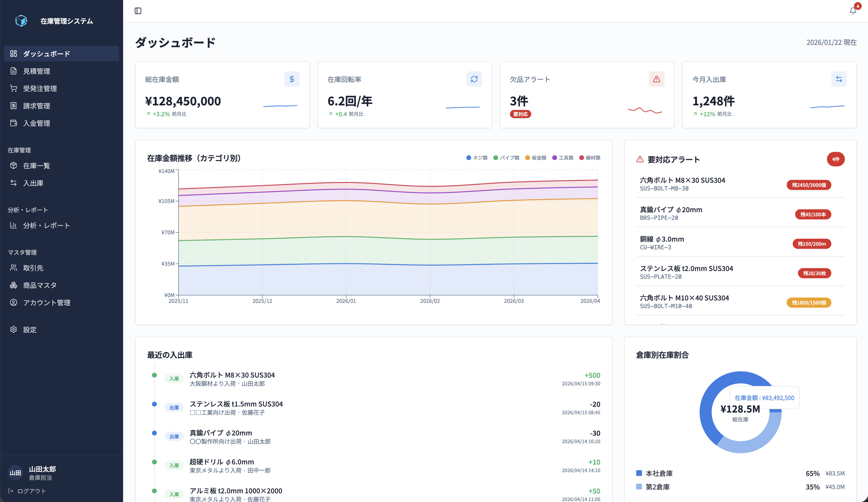Open the notifications bell
Viewport: 868px width, 502px height.
tap(853, 11)
